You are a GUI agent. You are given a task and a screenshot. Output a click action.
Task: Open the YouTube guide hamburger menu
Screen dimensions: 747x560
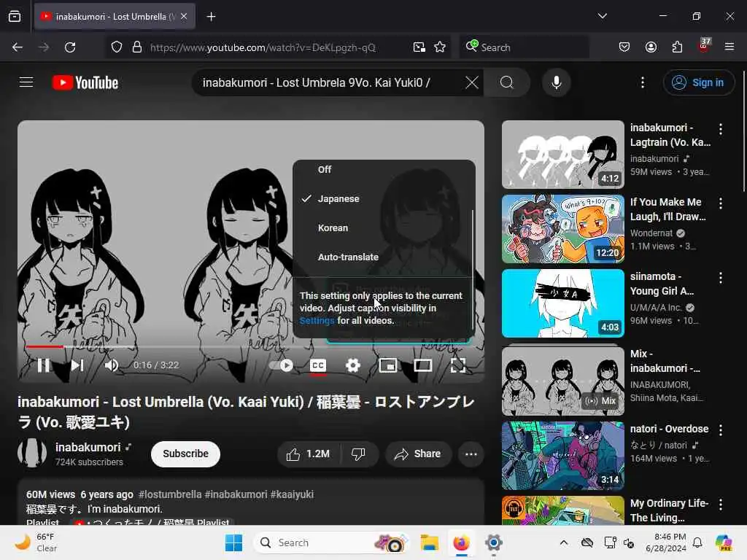(x=26, y=82)
